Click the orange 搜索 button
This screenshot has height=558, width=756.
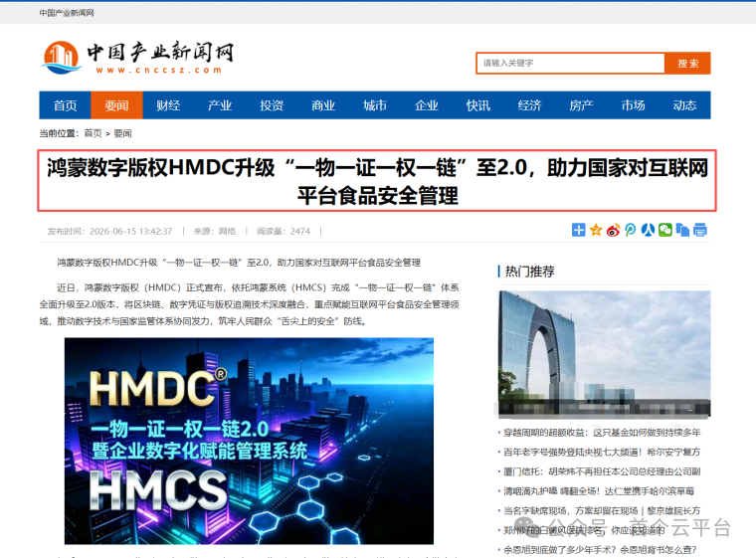(x=687, y=64)
